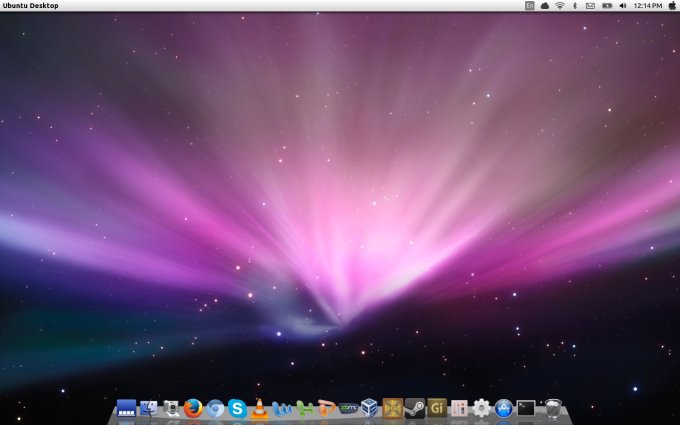Open the En keyboard layout indicator
The image size is (680, 425).
click(530, 6)
